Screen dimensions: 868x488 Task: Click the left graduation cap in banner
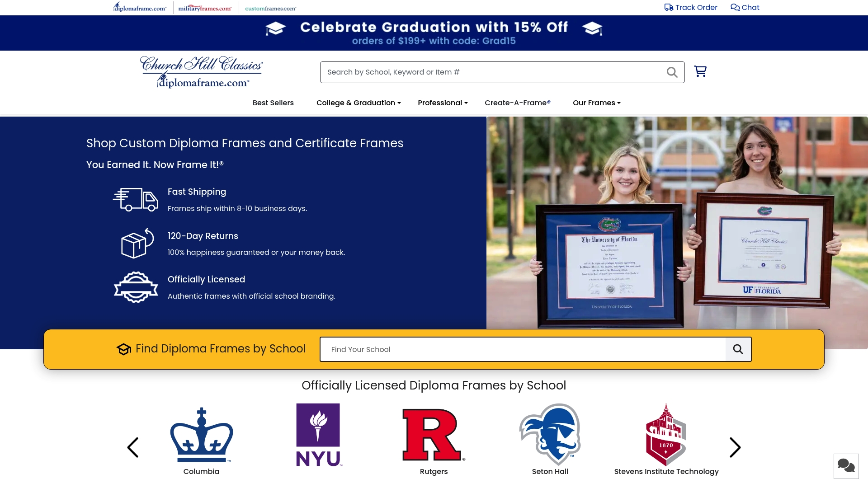[x=275, y=28]
